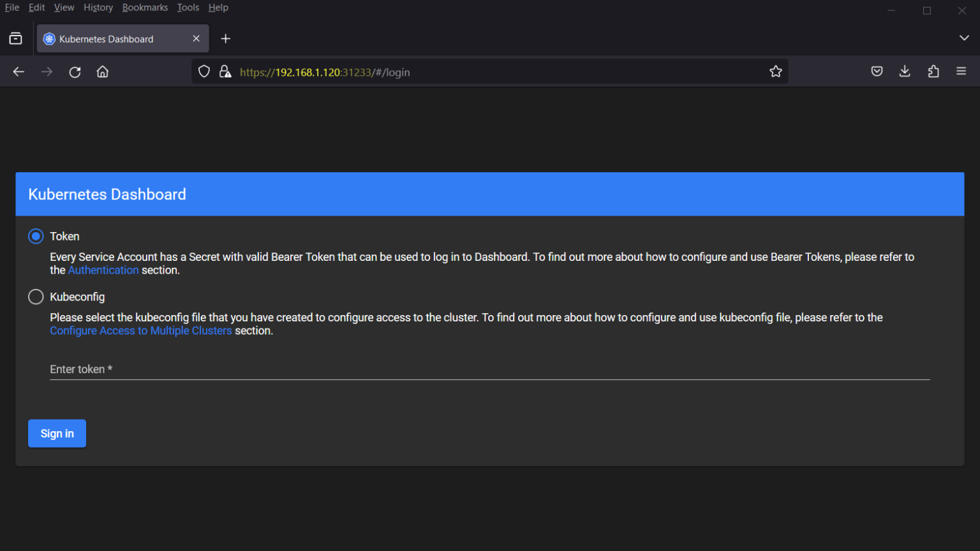The height and width of the screenshot is (551, 980).
Task: Open the Bookmarks menu
Action: 145,8
